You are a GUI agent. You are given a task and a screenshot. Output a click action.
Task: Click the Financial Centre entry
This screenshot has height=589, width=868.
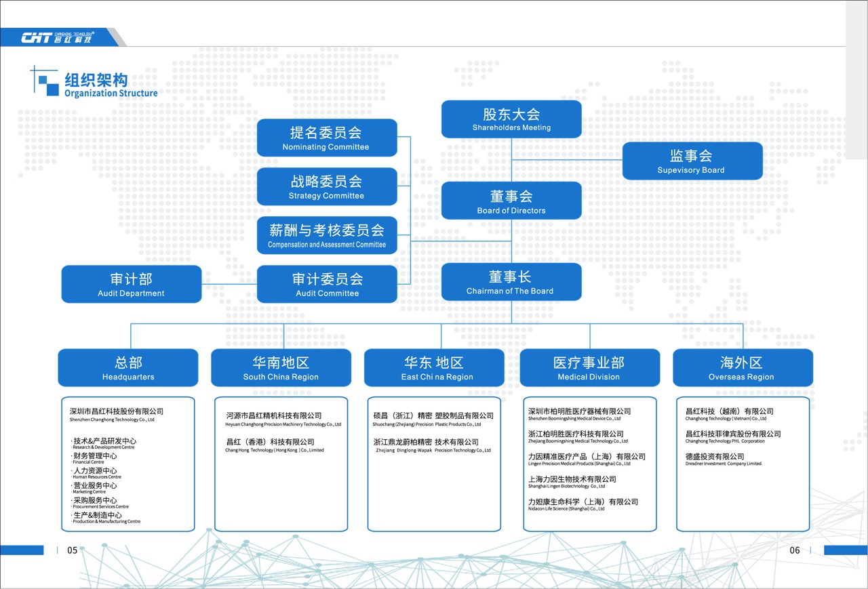tap(94, 458)
